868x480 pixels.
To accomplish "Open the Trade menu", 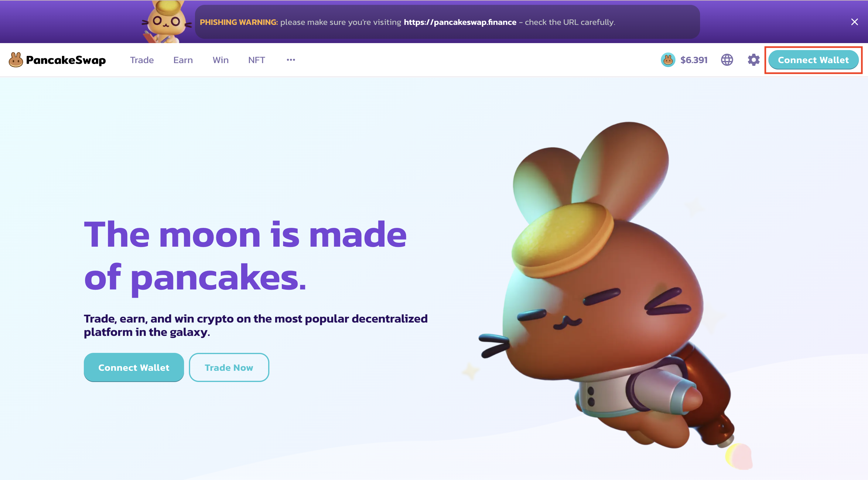I will point(142,60).
